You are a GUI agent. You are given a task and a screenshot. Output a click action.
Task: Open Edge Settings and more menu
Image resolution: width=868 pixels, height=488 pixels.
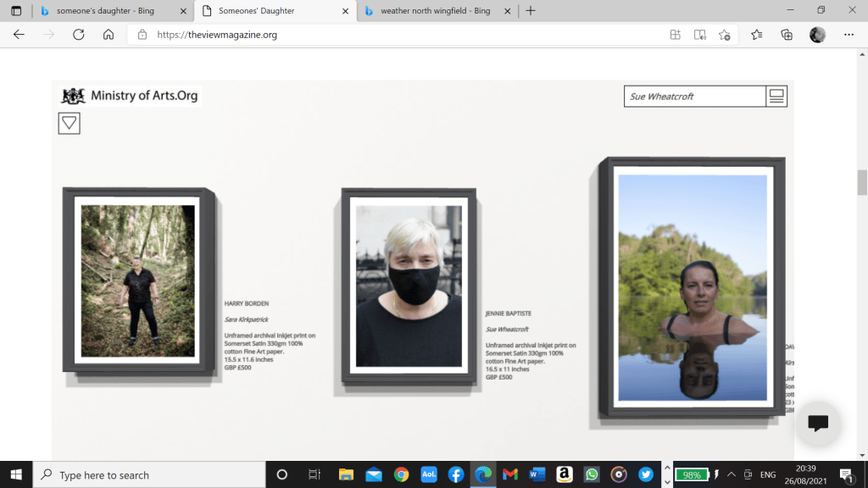849,35
